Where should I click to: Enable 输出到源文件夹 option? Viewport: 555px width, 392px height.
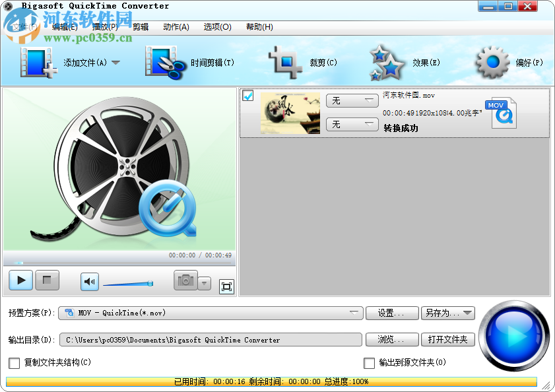370,363
